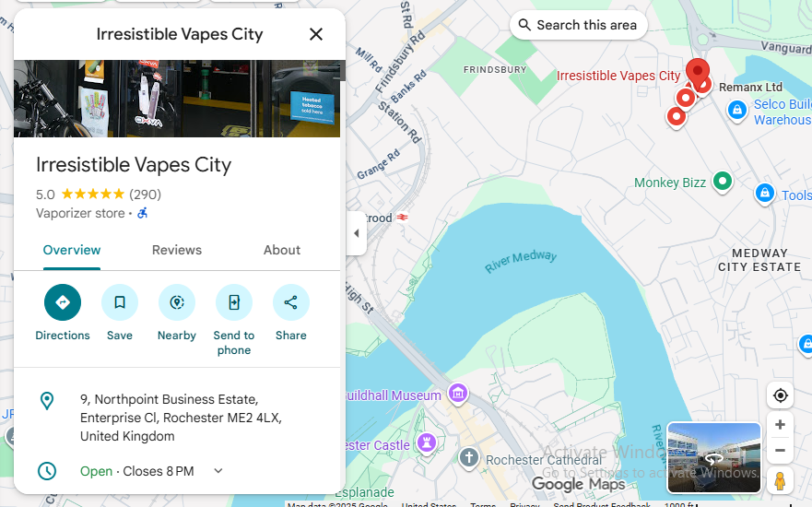Image resolution: width=812 pixels, height=507 pixels.
Task: Zoom out of the map
Action: (780, 451)
